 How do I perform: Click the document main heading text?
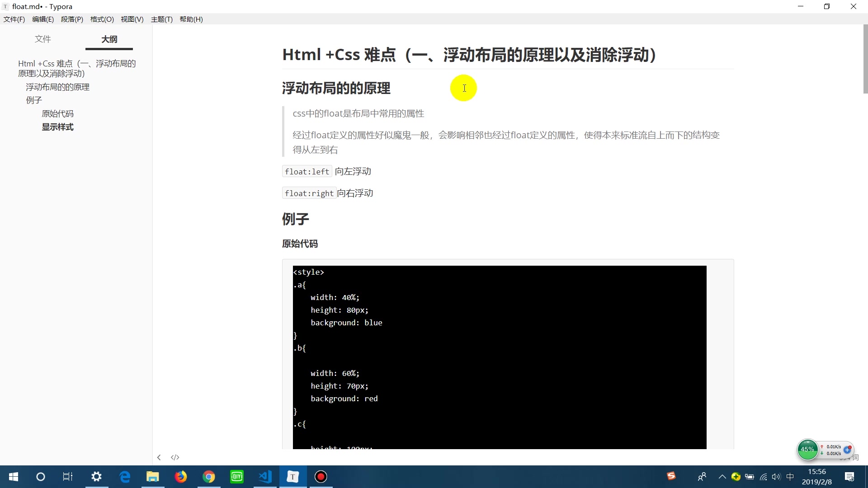tap(469, 55)
